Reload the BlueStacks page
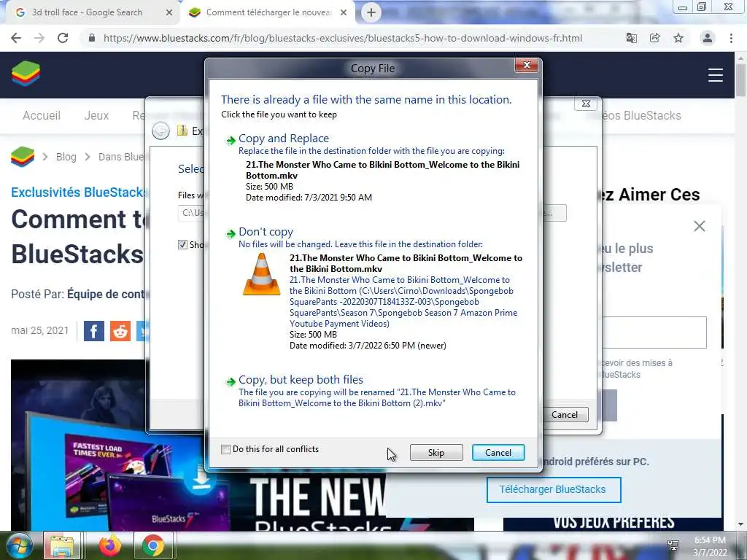The height and width of the screenshot is (560, 747). pos(63,38)
